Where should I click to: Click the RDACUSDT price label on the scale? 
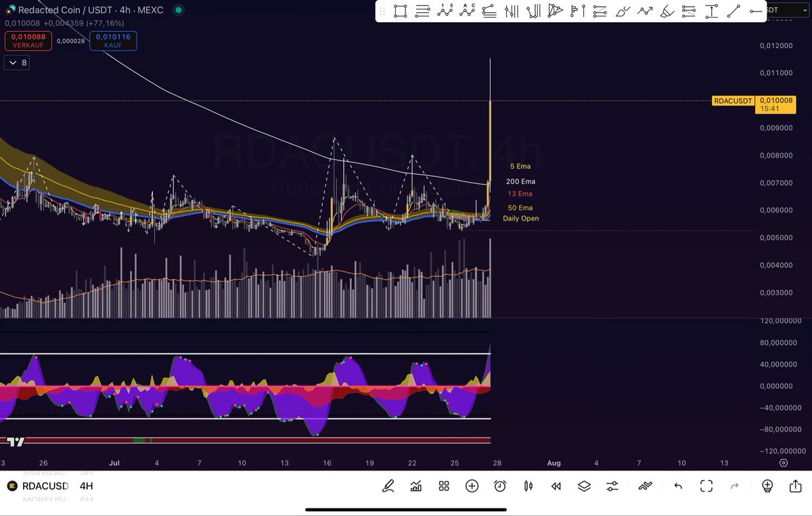point(733,101)
